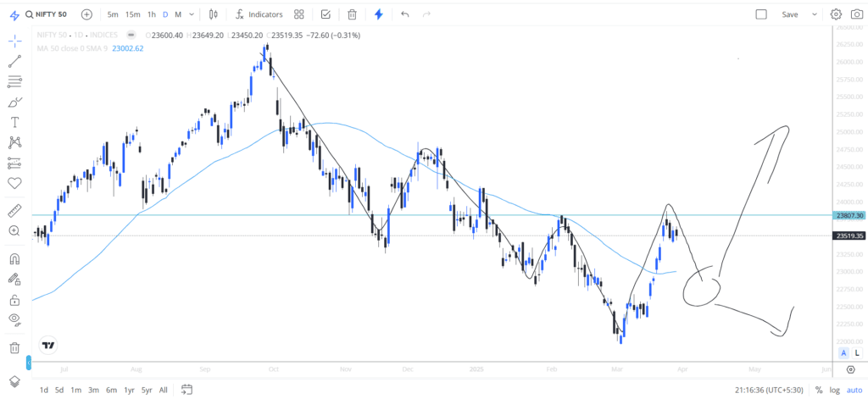The image size is (868, 399).
Task: Click the legend toggle next to INDICES
Action: (131, 35)
